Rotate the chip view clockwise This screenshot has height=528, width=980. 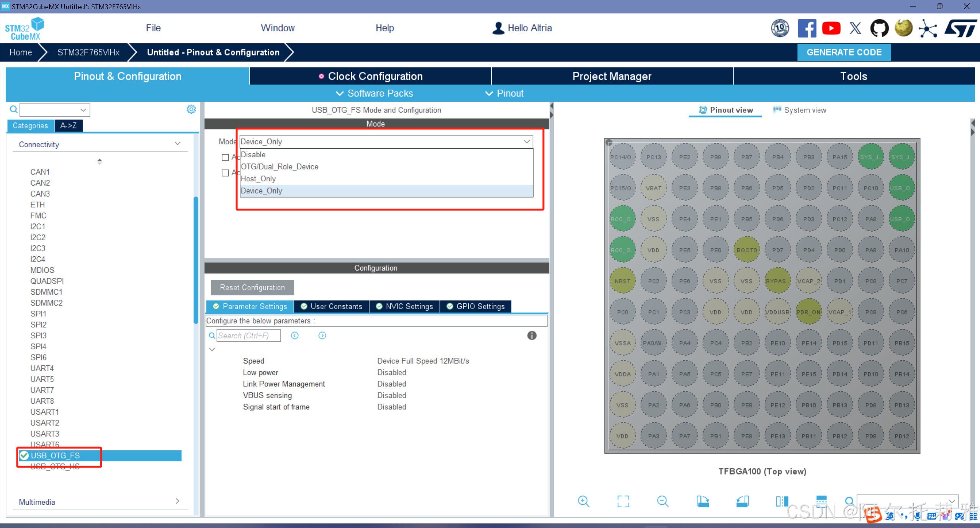point(702,501)
